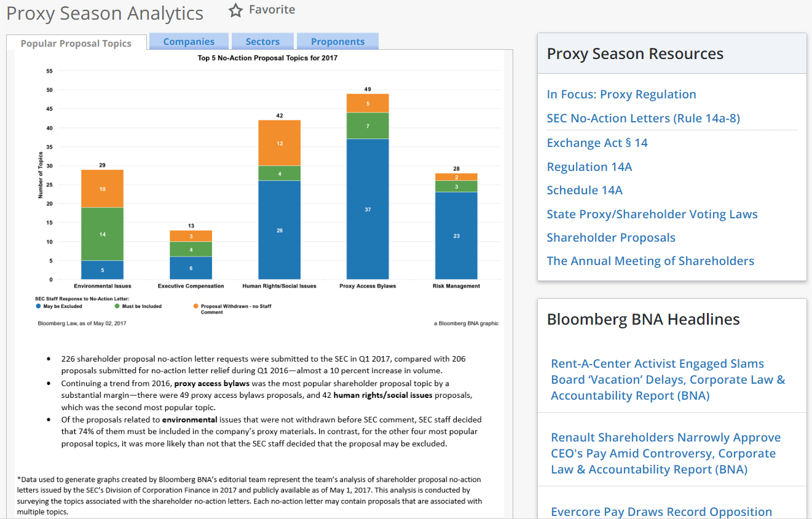Viewport: 812px width, 519px height.
Task: Click the blue Proxy Access Bylaws bar segment
Action: (368, 209)
